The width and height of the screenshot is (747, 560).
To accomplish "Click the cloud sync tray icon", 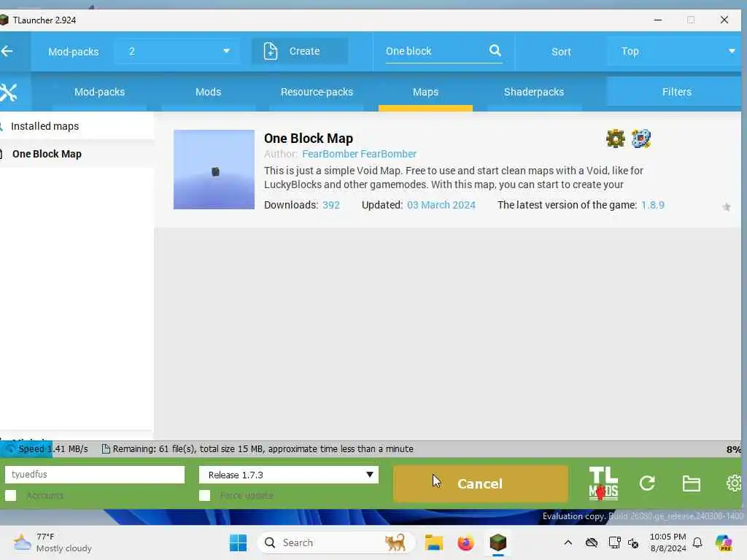I will pos(591,542).
